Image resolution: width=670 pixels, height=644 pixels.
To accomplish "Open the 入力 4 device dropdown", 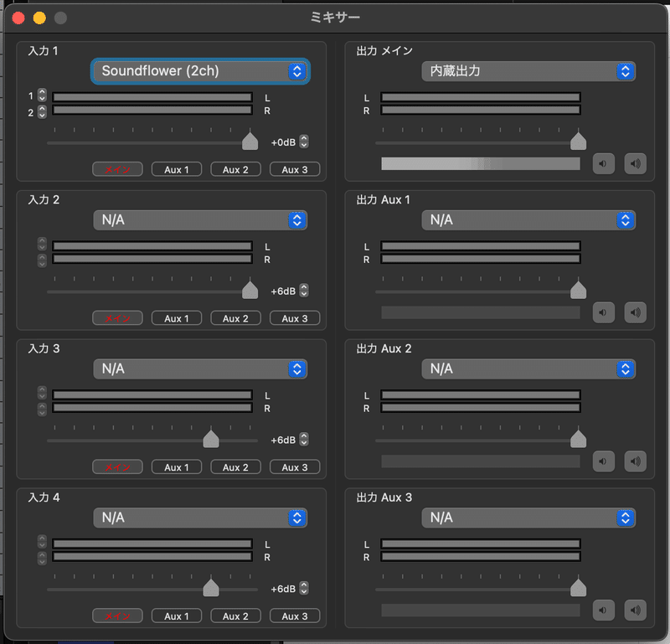I will tap(200, 518).
